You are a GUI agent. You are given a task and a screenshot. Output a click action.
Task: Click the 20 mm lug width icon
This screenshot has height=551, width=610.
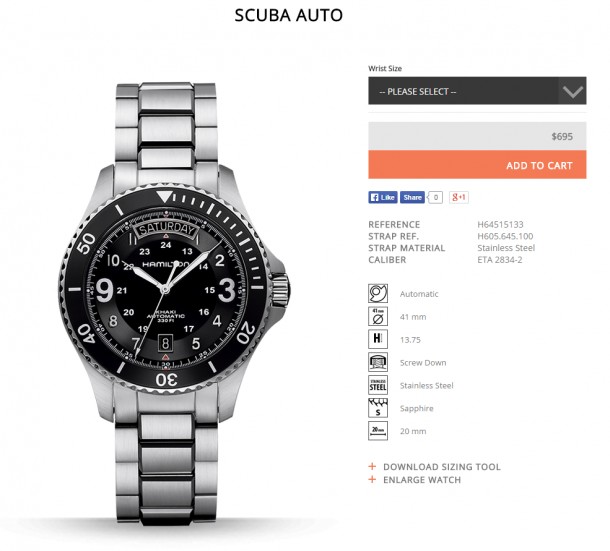tap(378, 431)
